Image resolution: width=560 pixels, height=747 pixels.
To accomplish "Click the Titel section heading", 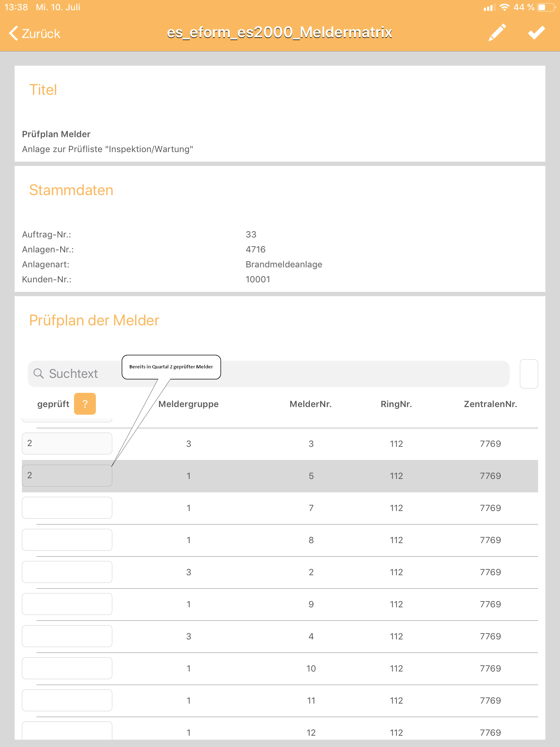I will tap(43, 90).
